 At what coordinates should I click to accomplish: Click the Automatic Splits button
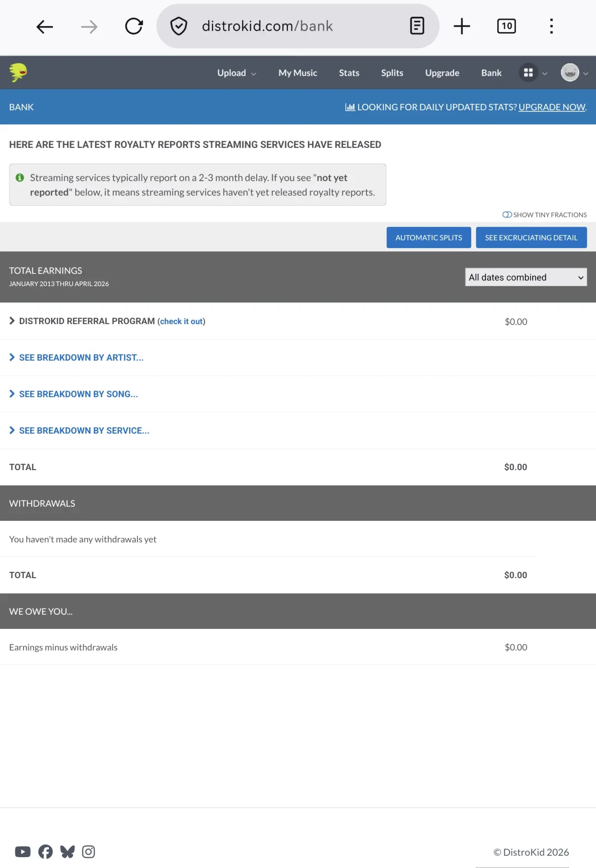tap(429, 238)
